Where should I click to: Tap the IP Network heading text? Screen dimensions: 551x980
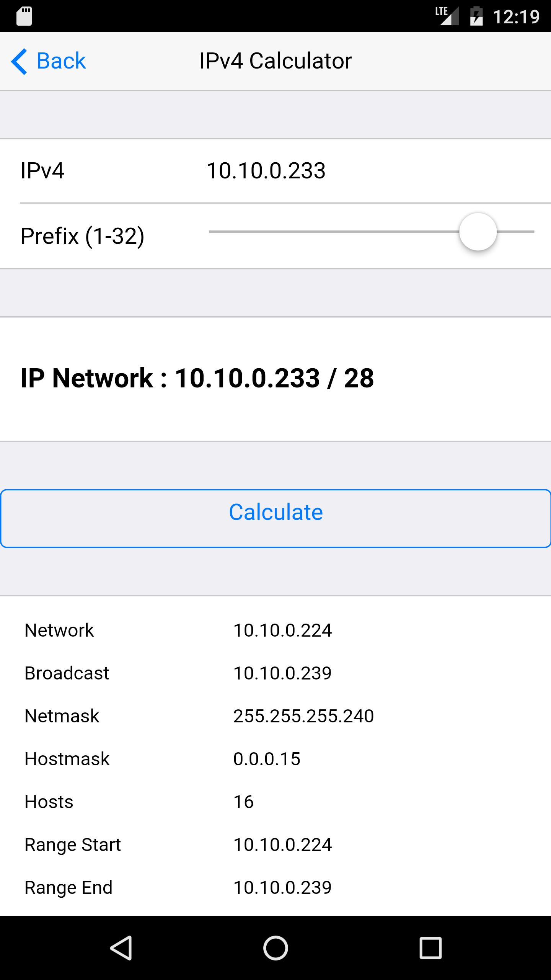point(197,379)
